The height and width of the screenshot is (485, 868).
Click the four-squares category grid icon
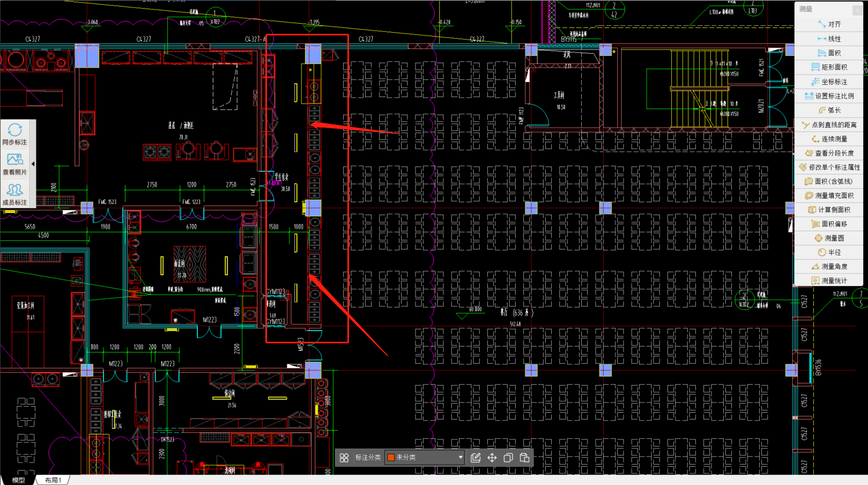coord(344,458)
